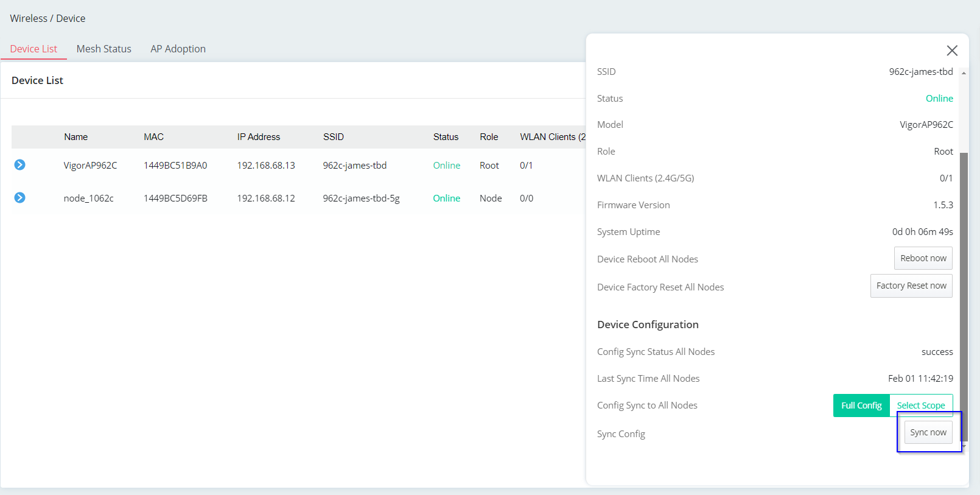
Task: Click the 962c-james-tbd-5g SSID cell
Action: [361, 198]
